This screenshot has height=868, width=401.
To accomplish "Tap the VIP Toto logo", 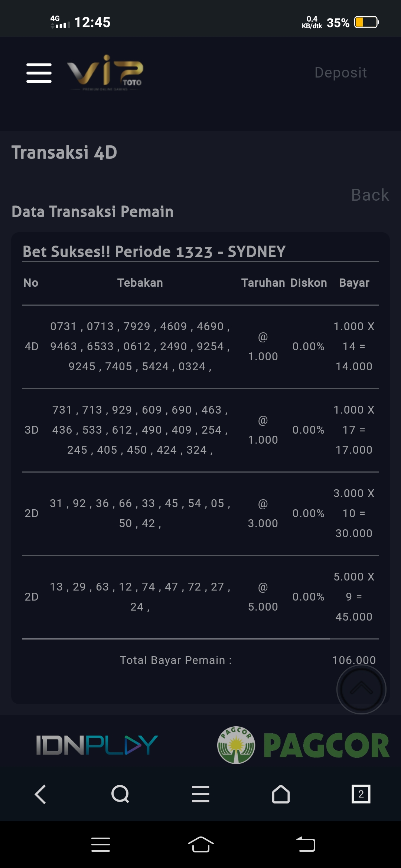I will [105, 72].
